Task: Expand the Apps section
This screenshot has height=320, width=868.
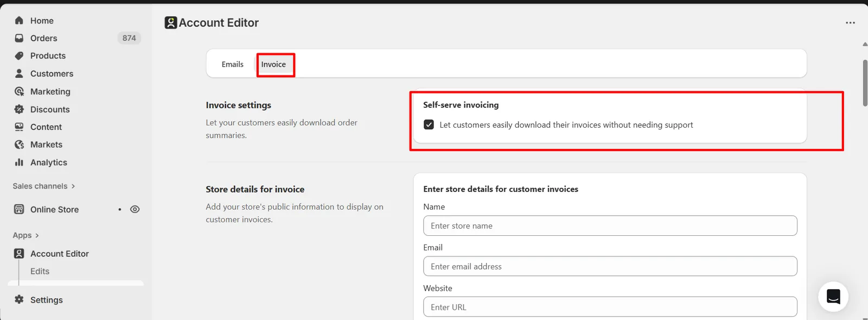Action: pyautogui.click(x=26, y=235)
